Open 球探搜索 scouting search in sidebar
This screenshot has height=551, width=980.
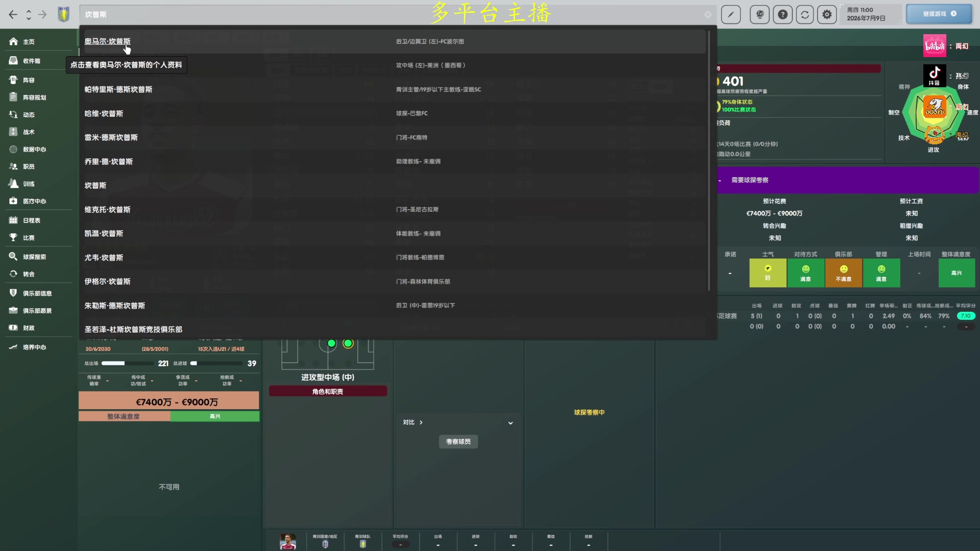[x=34, y=257]
